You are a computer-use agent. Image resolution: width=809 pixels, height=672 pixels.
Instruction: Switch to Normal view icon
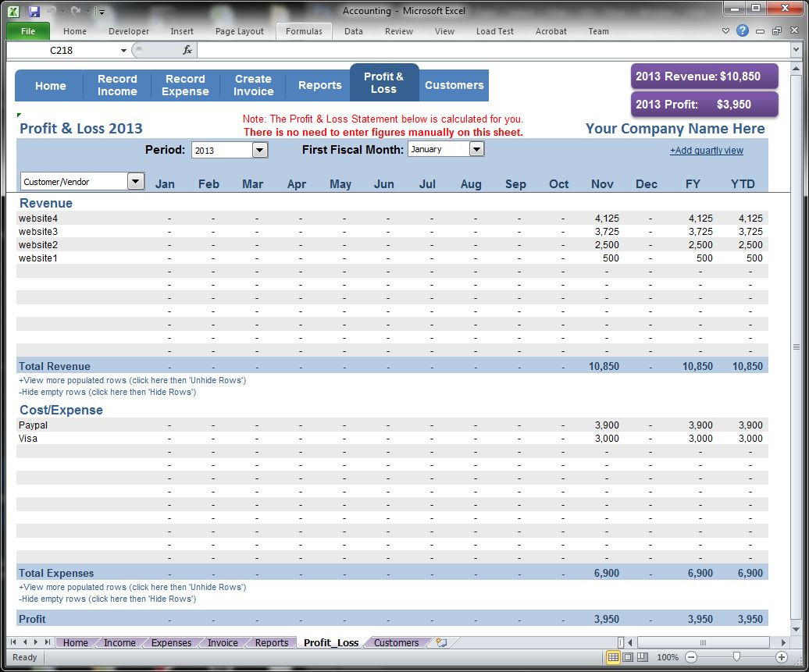point(613,657)
